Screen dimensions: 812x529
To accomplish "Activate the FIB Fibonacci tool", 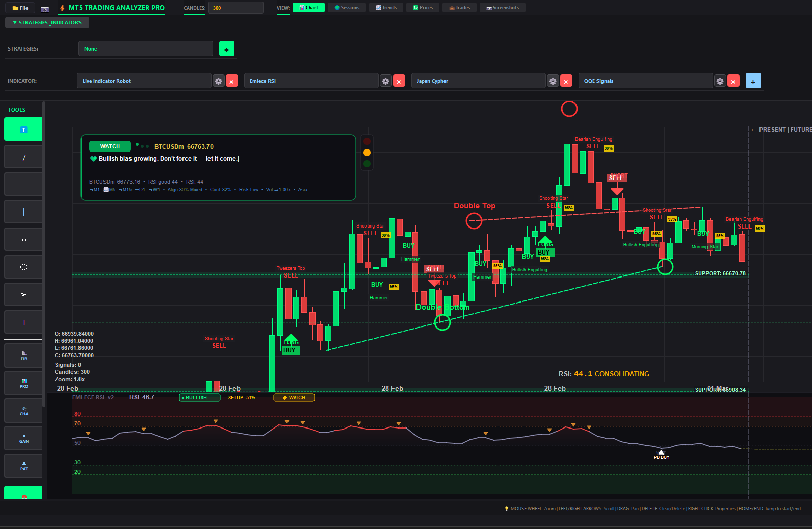I will tap(23, 356).
